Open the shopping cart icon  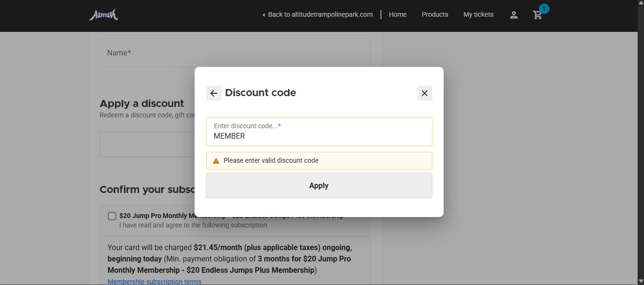tap(537, 15)
